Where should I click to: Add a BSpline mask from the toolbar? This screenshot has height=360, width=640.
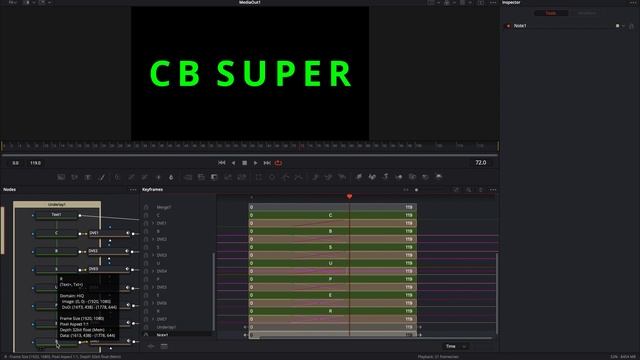[x=299, y=177]
